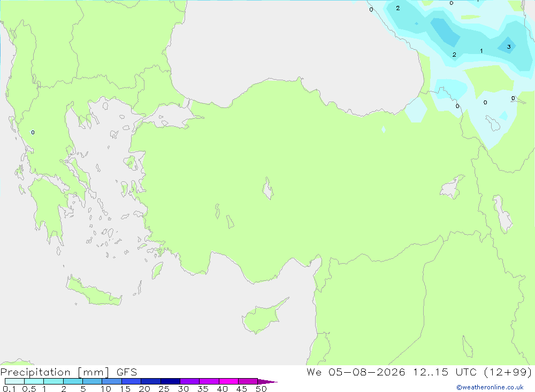The height and width of the screenshot is (392, 535).
Task: Click the legend label "45"
Action: pyautogui.click(x=242, y=389)
